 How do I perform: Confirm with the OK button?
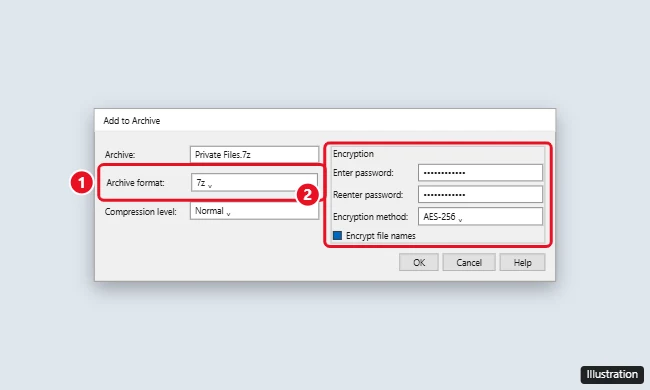(419, 262)
